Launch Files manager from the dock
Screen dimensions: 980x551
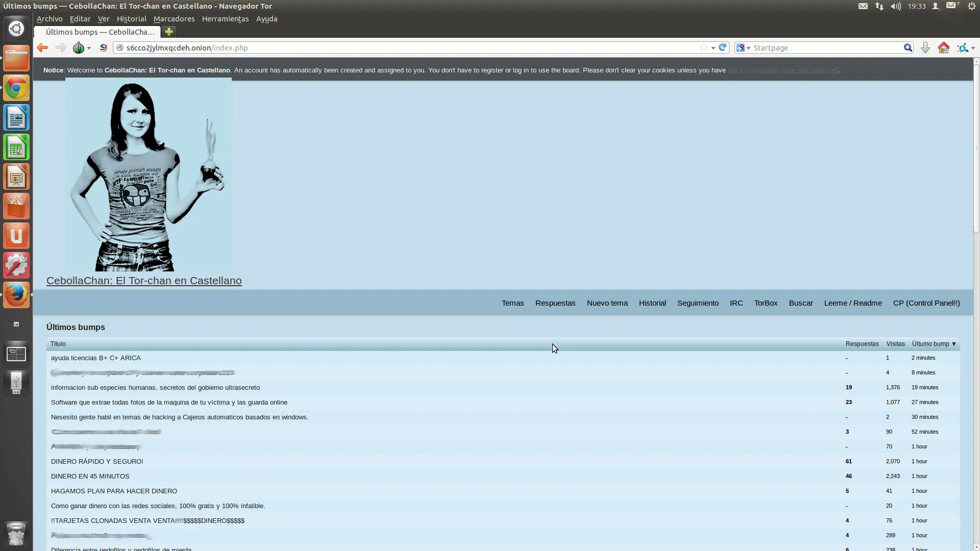pos(16,58)
